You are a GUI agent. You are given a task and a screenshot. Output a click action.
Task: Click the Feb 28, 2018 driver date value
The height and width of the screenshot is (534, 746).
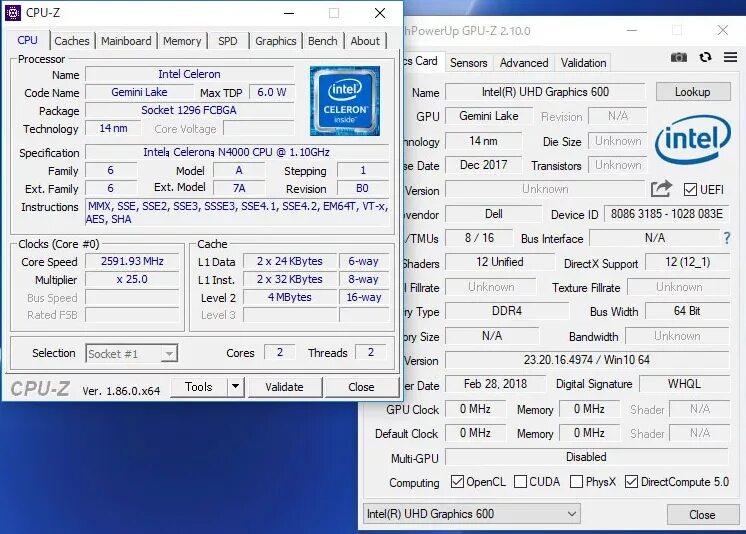coord(495,384)
